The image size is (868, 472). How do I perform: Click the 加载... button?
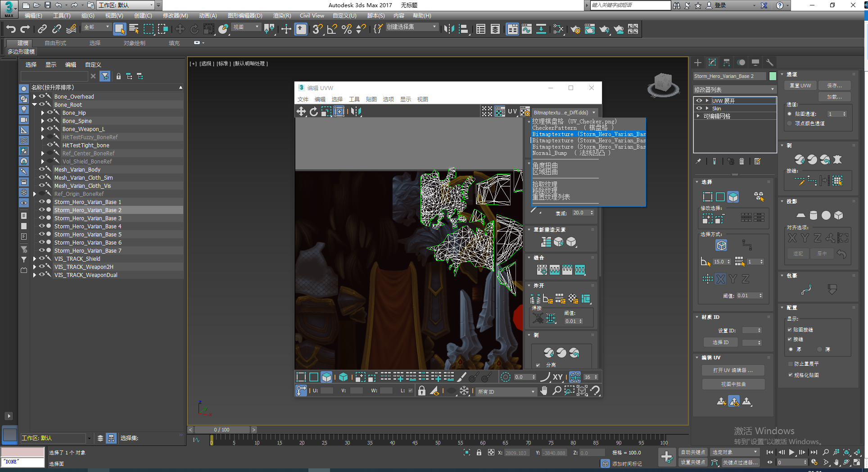[x=834, y=97]
